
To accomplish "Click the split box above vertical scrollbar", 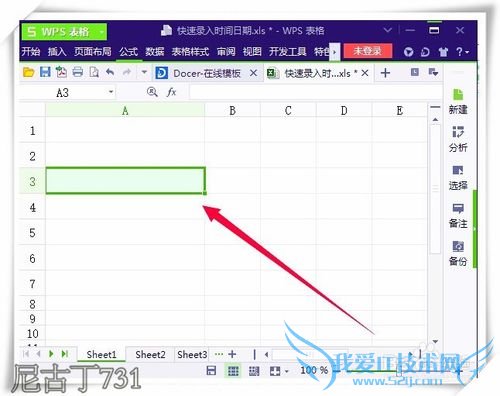I will pyautogui.click(x=435, y=107).
